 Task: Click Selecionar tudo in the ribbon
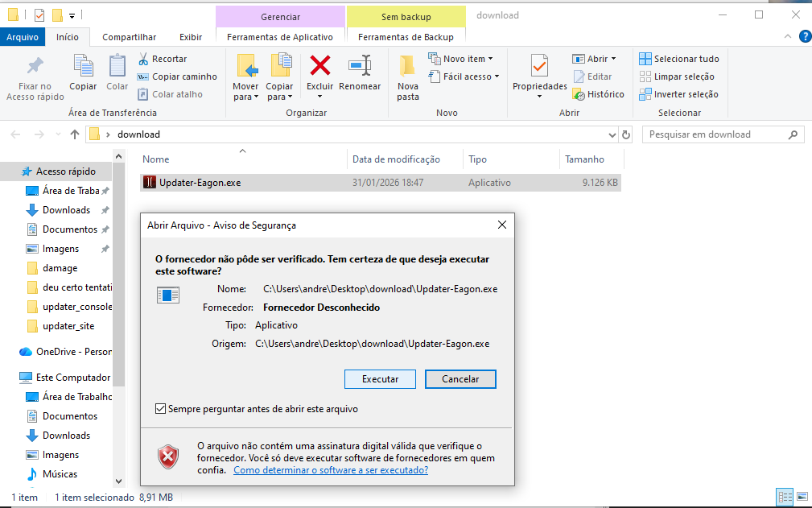point(679,59)
